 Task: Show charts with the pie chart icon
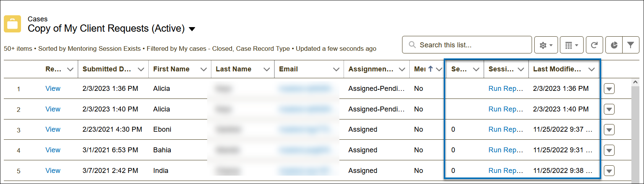(x=614, y=45)
